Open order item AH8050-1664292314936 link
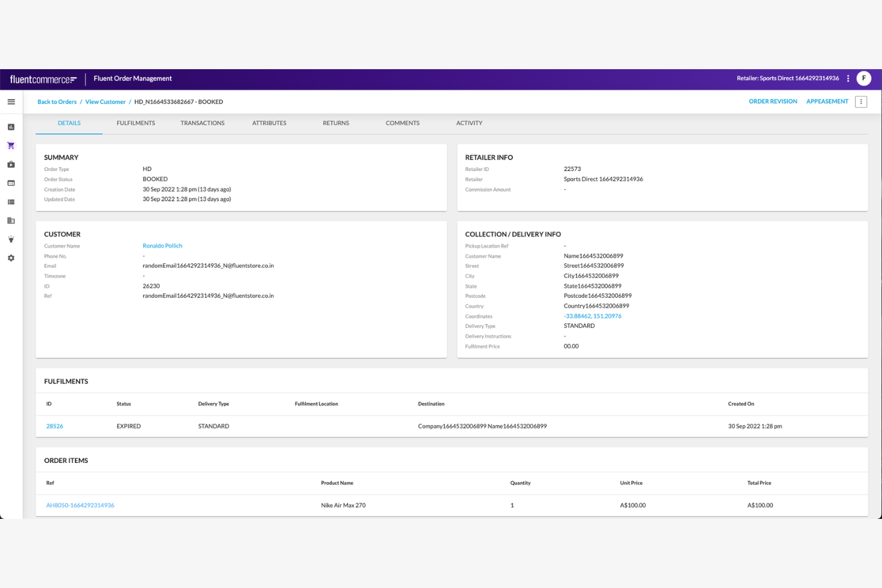This screenshot has height=588, width=882. (80, 505)
